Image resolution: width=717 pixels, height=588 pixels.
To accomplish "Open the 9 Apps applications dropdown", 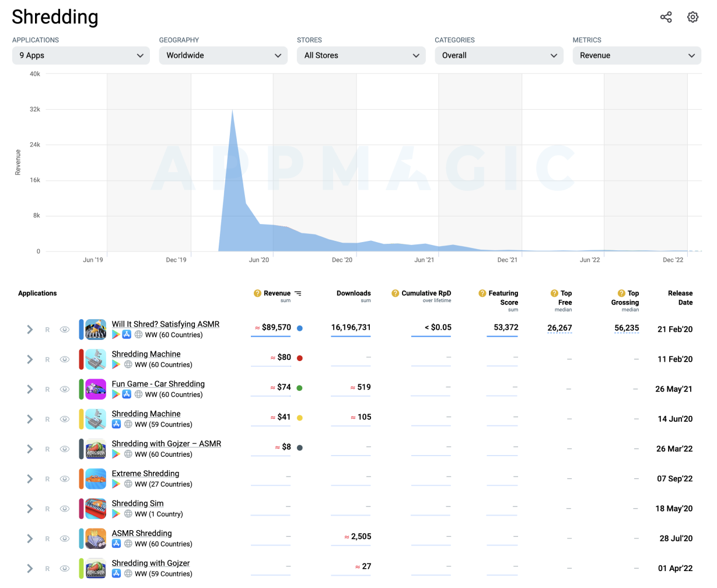I will point(81,55).
